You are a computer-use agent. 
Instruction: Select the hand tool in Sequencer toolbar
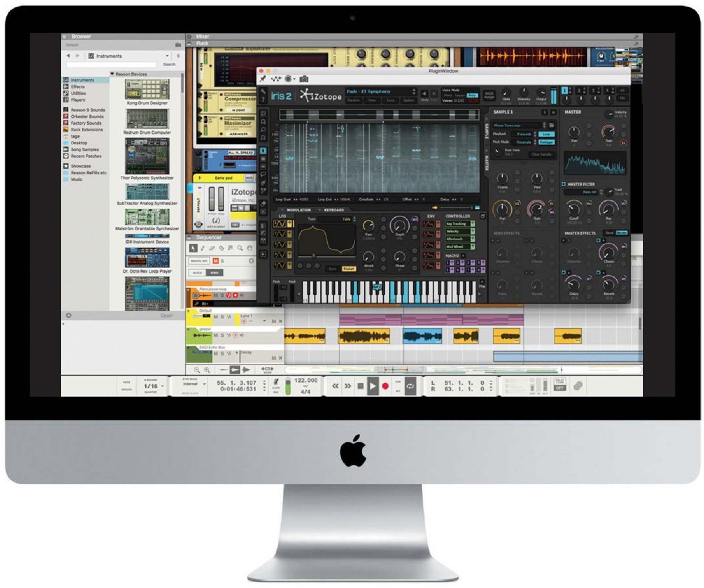coord(250,248)
